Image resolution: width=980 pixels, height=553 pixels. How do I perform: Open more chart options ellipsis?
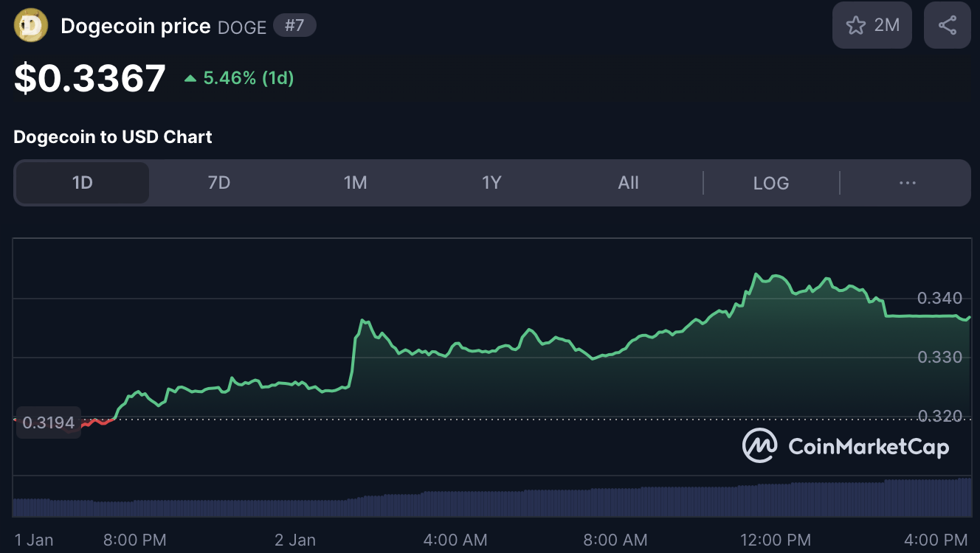pyautogui.click(x=907, y=183)
